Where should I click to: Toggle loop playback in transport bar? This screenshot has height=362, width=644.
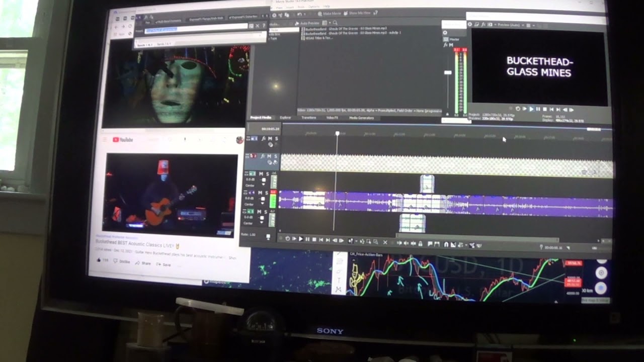(288, 238)
